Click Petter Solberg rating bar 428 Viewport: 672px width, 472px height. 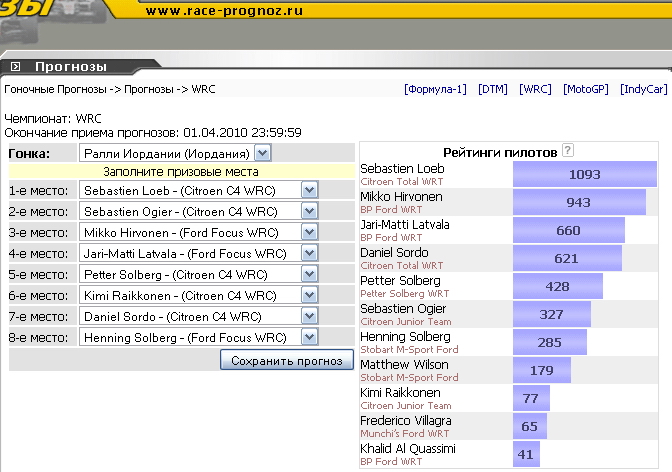point(558,286)
